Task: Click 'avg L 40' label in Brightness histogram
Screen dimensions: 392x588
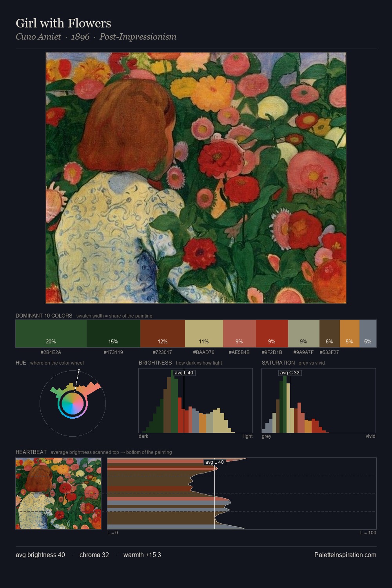Action: coord(184,373)
